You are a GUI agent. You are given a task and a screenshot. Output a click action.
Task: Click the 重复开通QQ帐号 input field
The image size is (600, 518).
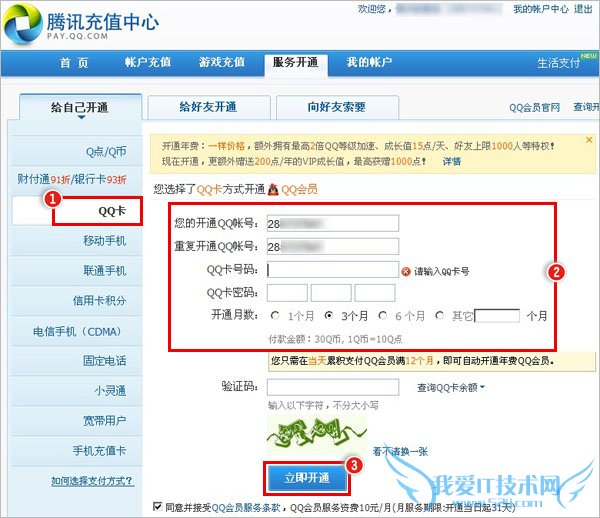point(333,246)
